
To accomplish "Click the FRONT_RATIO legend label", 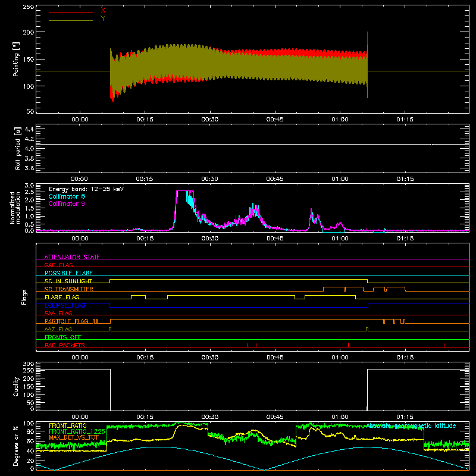I will [68, 425].
